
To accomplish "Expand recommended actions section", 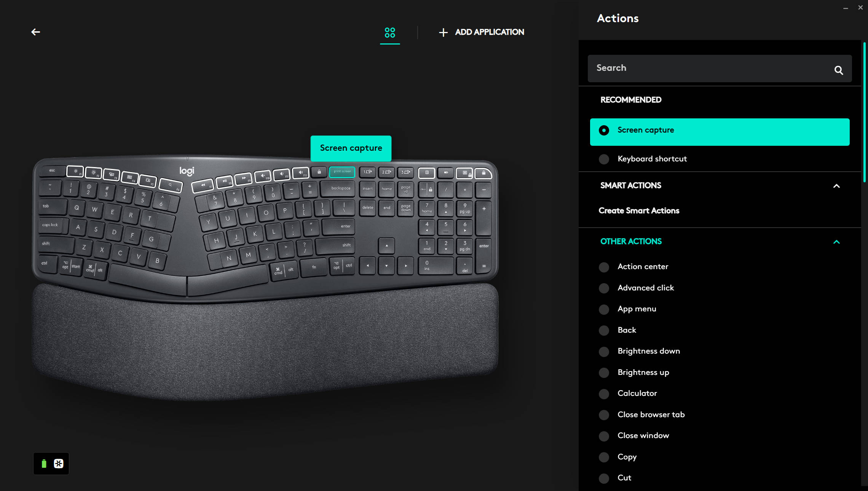I will [631, 99].
